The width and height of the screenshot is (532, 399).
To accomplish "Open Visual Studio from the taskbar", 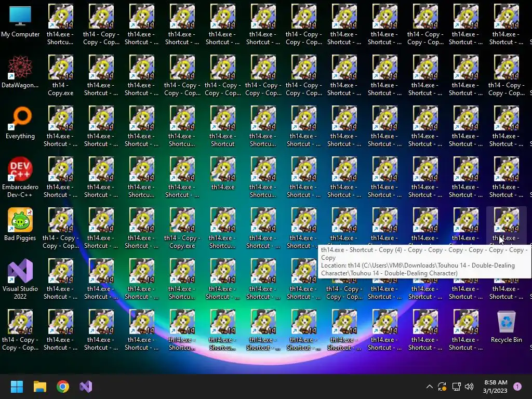I will point(86,387).
